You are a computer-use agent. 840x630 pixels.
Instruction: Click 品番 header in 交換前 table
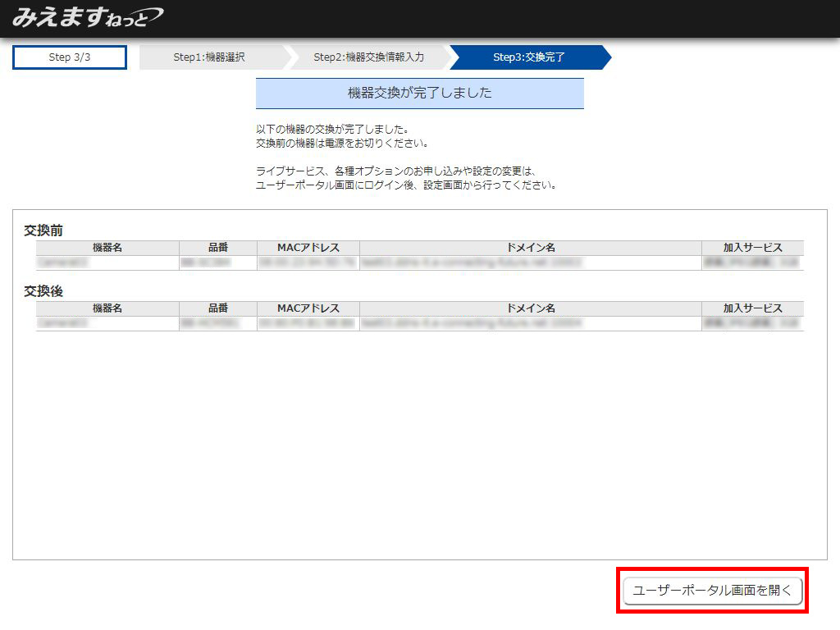coord(217,248)
